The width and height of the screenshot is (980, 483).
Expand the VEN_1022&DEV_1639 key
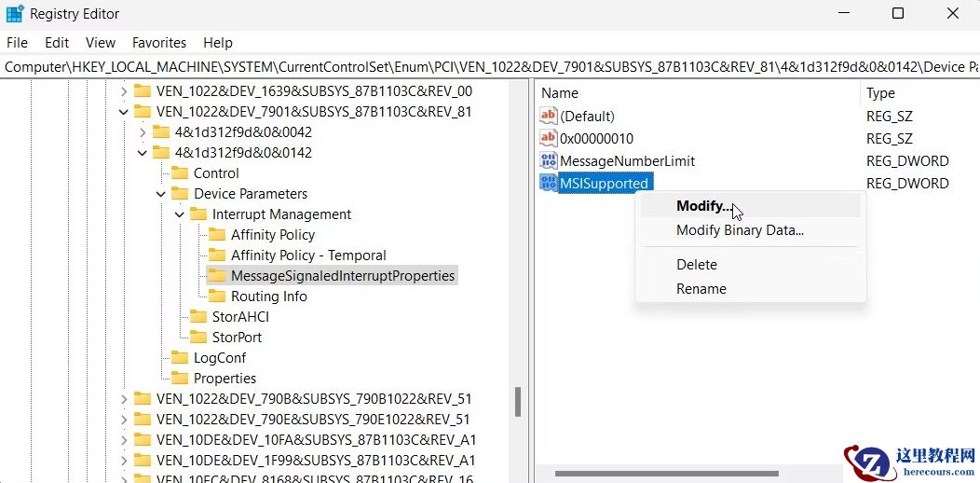pos(124,92)
